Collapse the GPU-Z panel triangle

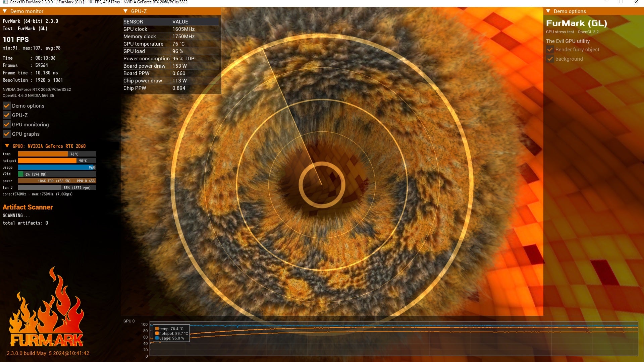(x=125, y=11)
